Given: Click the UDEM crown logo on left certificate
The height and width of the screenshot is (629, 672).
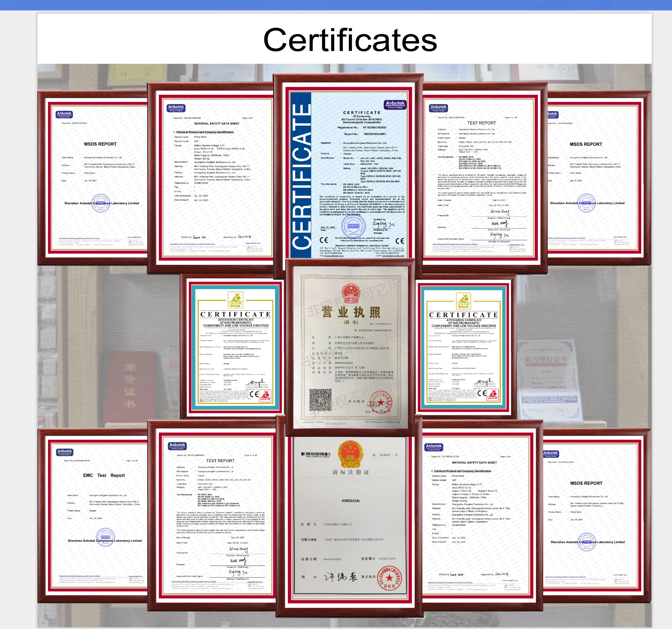Looking at the screenshot, I should pyautogui.click(x=235, y=300).
